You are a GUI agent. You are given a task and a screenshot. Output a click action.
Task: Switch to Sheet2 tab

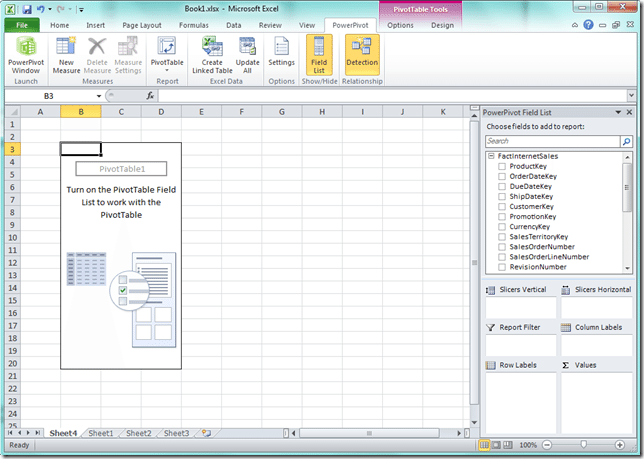pyautogui.click(x=138, y=433)
